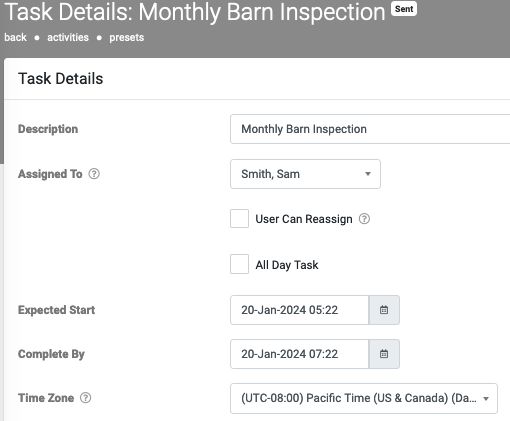Click the Task Details section header
The image size is (510, 421).
pyautogui.click(x=61, y=79)
